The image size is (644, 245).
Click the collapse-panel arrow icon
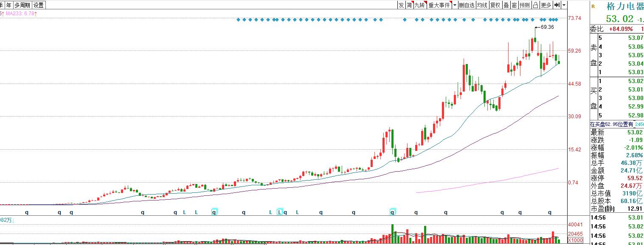point(557,5)
